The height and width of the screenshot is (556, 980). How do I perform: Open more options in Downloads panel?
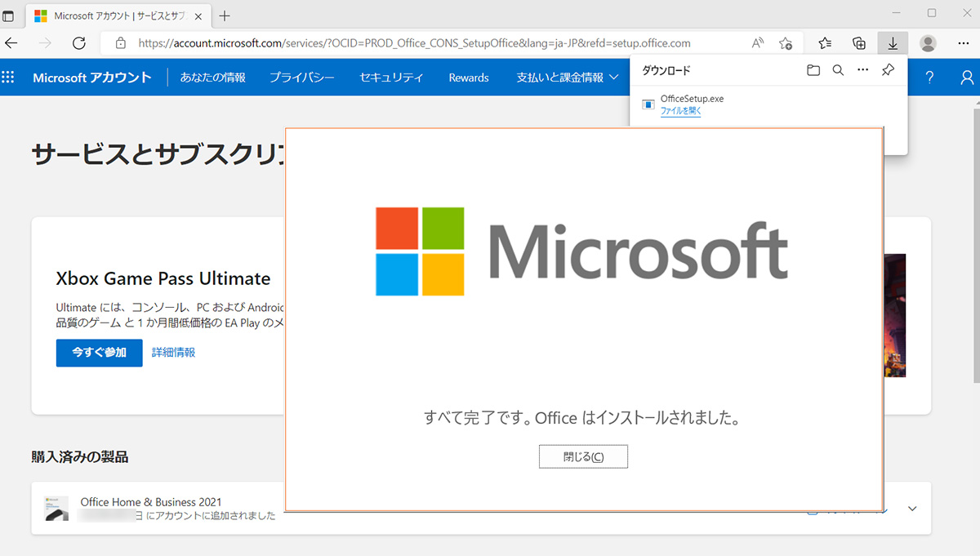pyautogui.click(x=863, y=71)
